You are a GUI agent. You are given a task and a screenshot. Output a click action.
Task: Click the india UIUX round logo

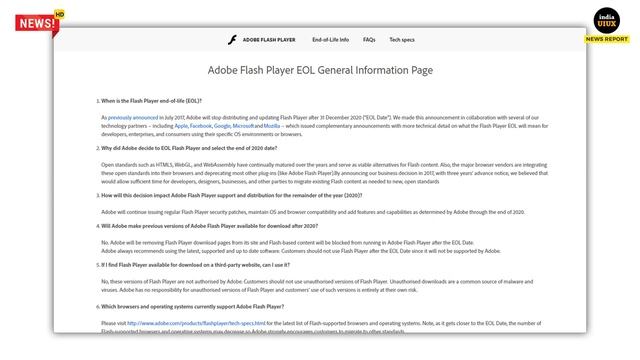pos(607,20)
